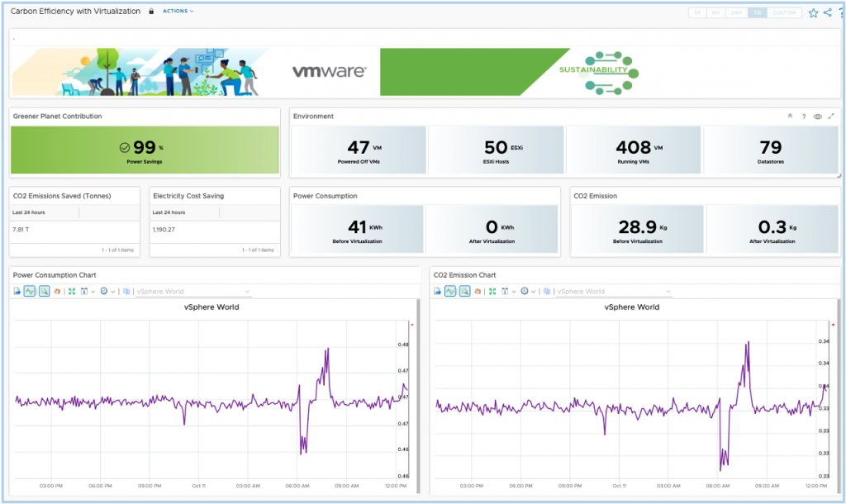Toggle trend line in CO2 Emission Chart
The height and width of the screenshot is (504, 846).
tap(450, 292)
